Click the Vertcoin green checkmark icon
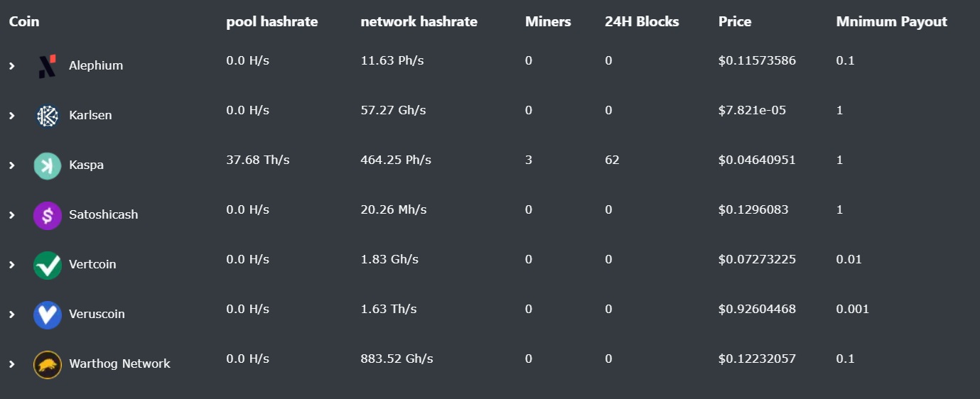The image size is (980, 399). coord(47,265)
